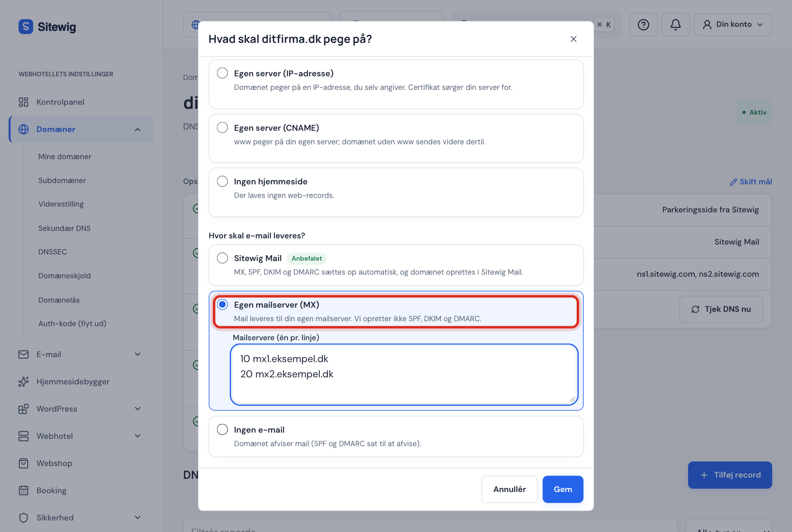Click Tjek DNS nu refresh button
Viewport: 792px width, 532px height.
tap(721, 309)
